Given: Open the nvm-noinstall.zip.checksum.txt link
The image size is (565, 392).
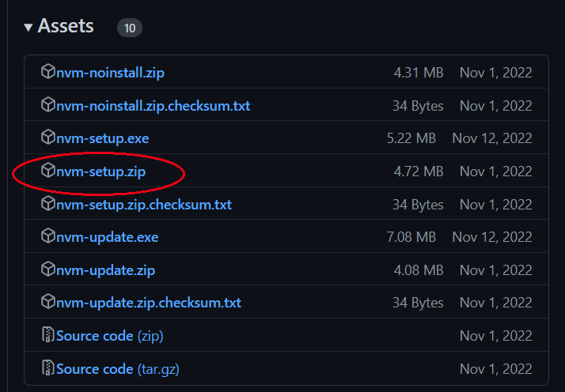Looking at the screenshot, I should 154,106.
